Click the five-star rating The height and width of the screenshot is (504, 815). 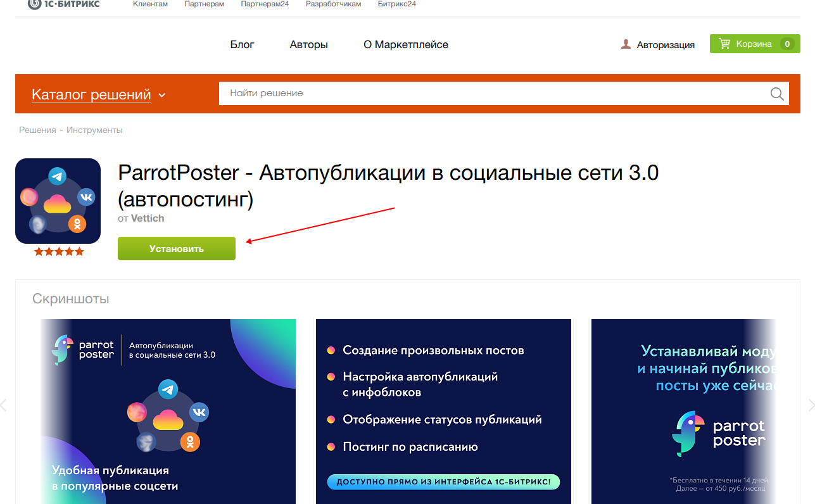59,251
